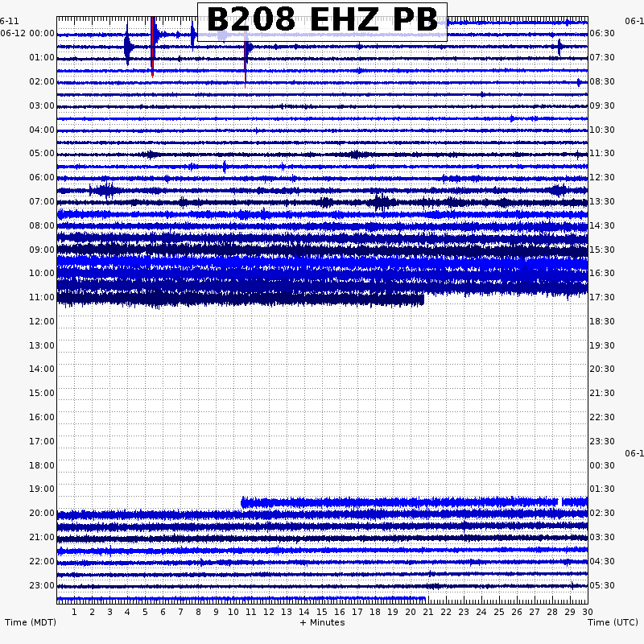This screenshot has height=644, width=644.
Task: Click the Time (MDT) axis label
Action: (31, 622)
